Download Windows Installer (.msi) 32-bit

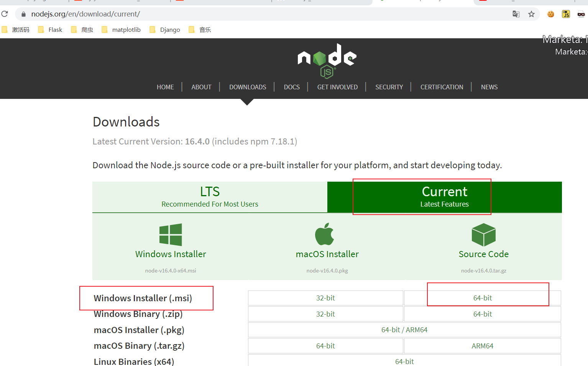[x=325, y=298]
